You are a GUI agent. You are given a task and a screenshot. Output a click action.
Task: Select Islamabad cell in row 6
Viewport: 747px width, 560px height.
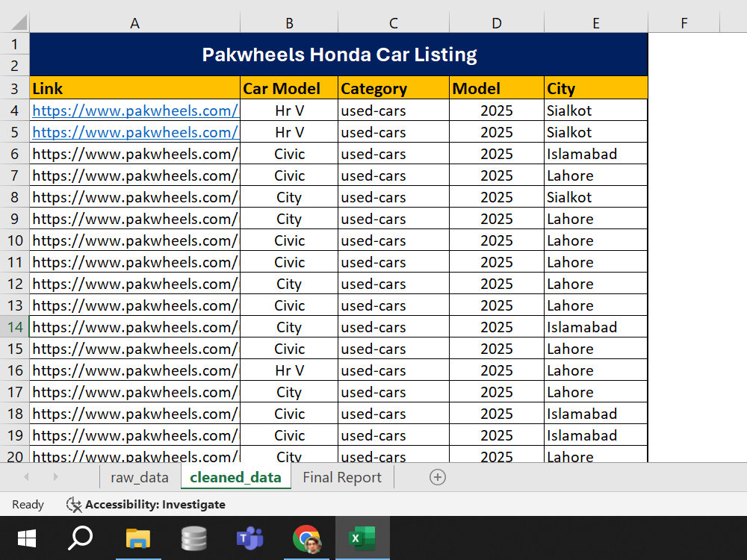click(596, 154)
